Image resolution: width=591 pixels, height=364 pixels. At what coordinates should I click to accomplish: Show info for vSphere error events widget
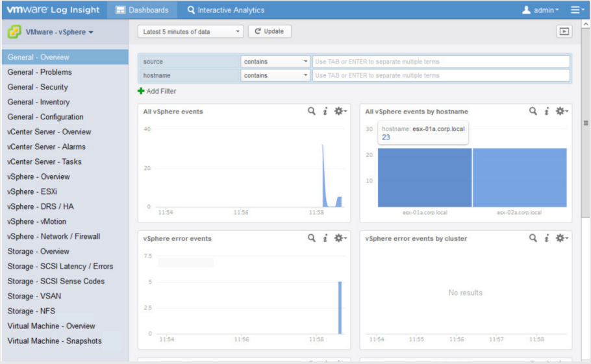[x=325, y=238]
